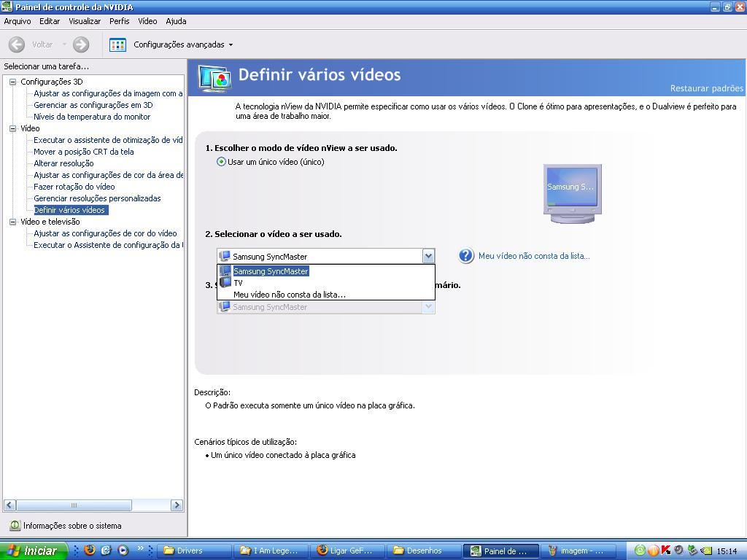Click the orange tray icon
This screenshot has width=747, height=560.
coord(653,551)
